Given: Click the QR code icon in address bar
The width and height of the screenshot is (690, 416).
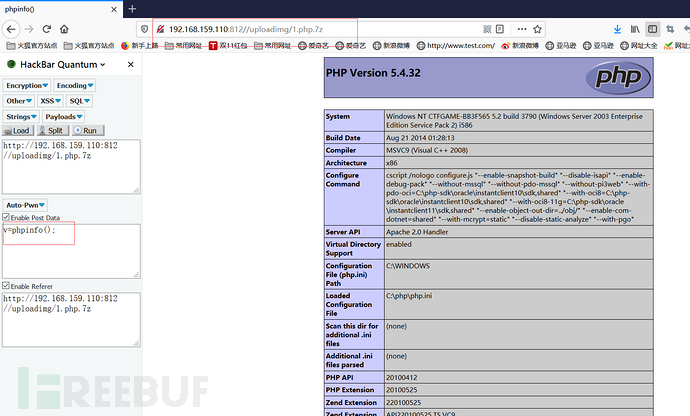Looking at the screenshot, I should pos(487,29).
